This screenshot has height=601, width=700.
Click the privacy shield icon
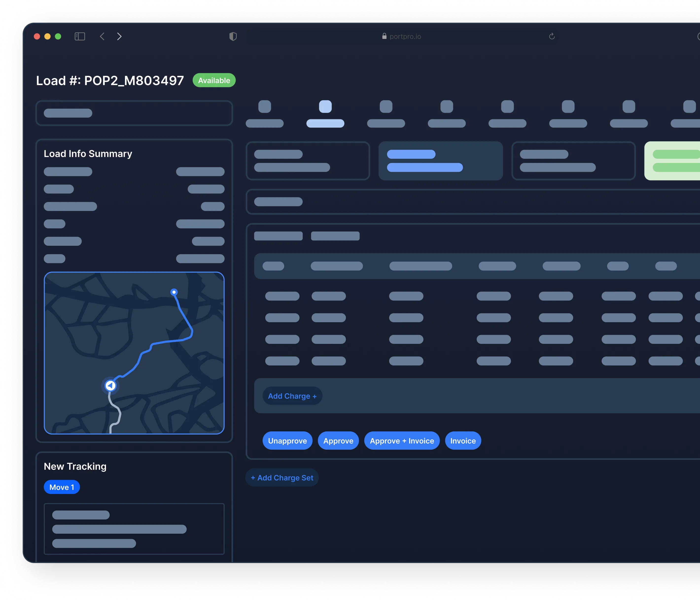(233, 36)
